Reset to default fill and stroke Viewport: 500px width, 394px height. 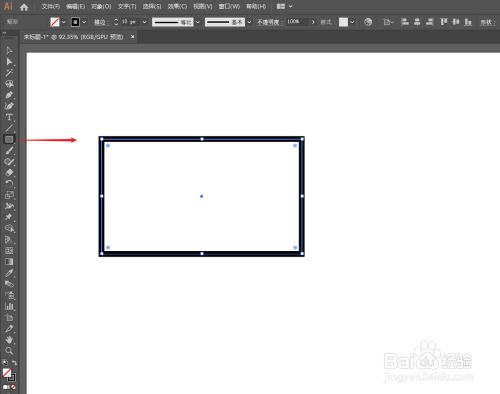pos(5,363)
